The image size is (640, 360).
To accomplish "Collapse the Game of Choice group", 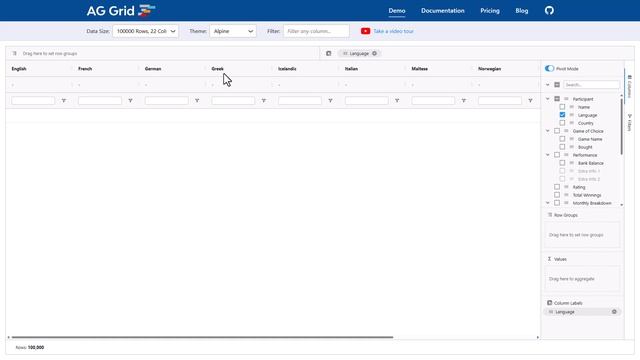I will pos(548,131).
